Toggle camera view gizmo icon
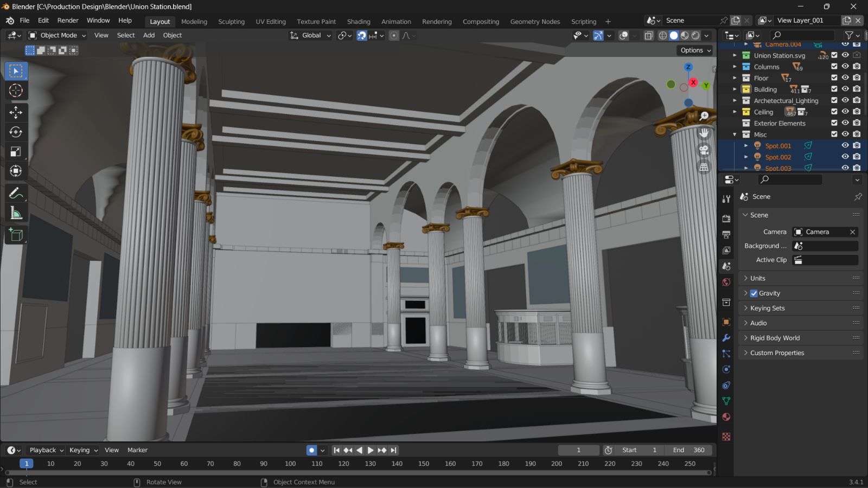 point(704,150)
